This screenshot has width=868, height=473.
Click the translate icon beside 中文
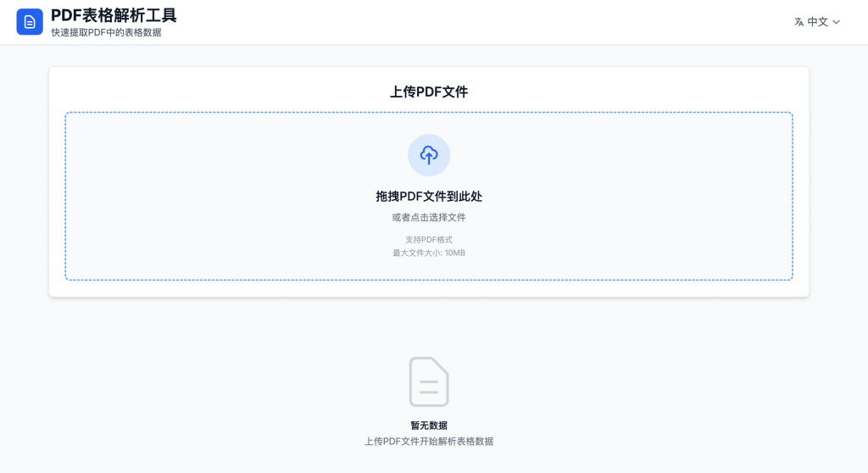pos(798,22)
